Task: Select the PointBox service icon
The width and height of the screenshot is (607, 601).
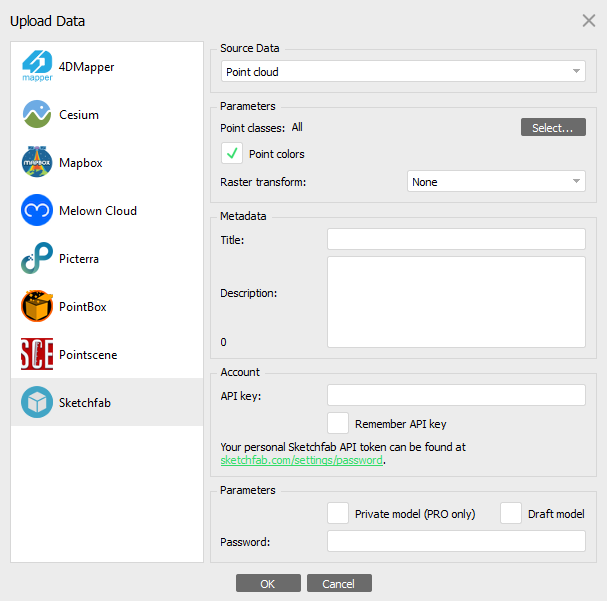Action: (x=37, y=306)
